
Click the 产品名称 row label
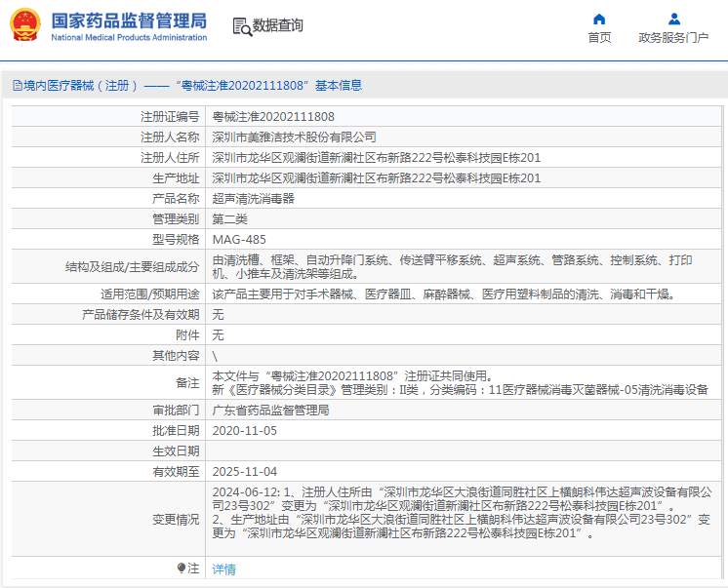pyautogui.click(x=176, y=199)
